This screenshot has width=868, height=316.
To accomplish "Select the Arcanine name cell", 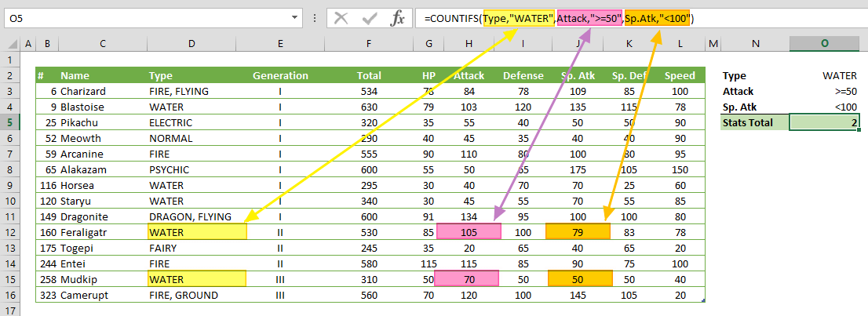I will [x=102, y=154].
